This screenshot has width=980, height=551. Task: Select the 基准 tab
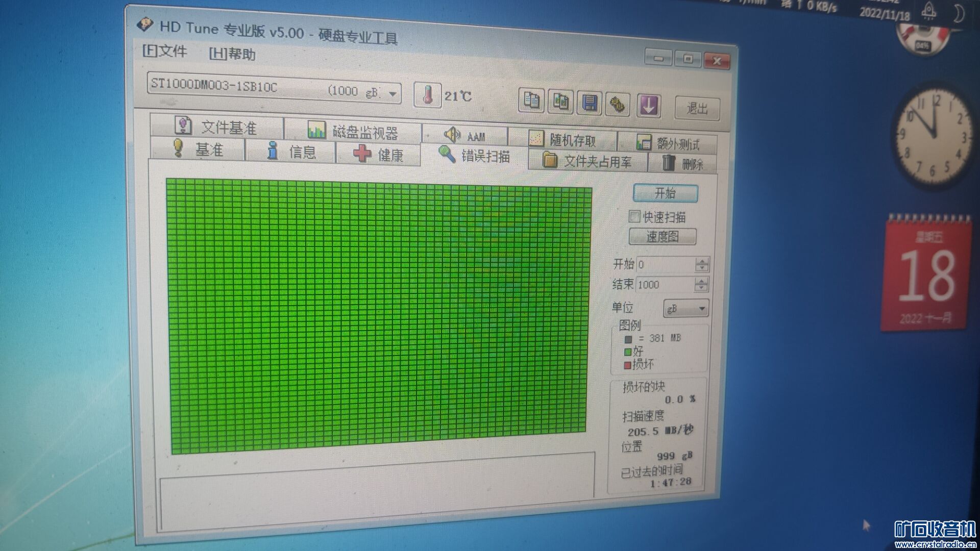[x=198, y=149]
